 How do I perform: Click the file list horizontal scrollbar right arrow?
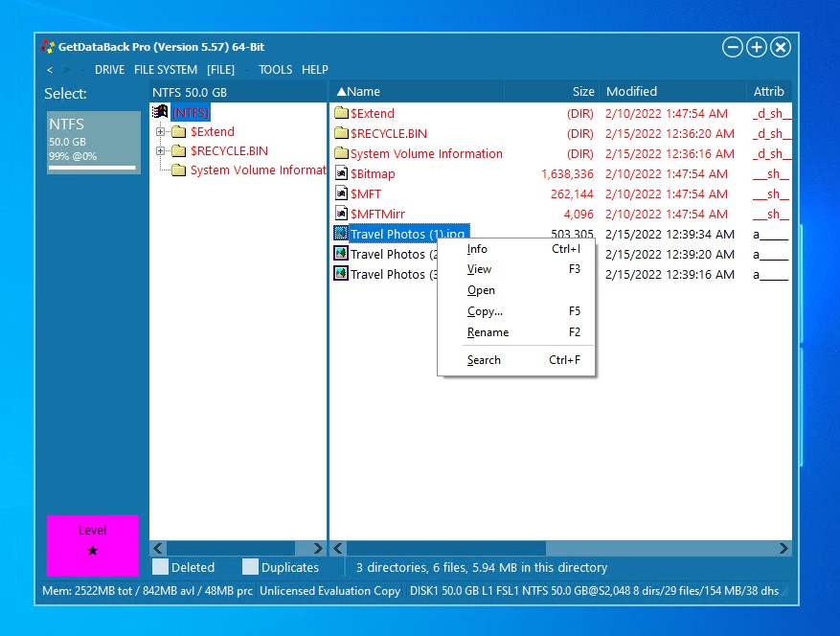coord(783,549)
